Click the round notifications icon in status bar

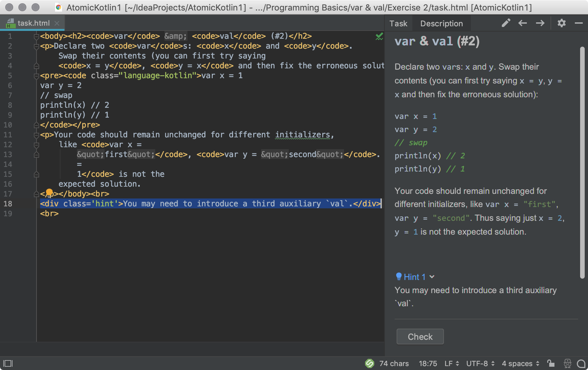[x=581, y=363]
